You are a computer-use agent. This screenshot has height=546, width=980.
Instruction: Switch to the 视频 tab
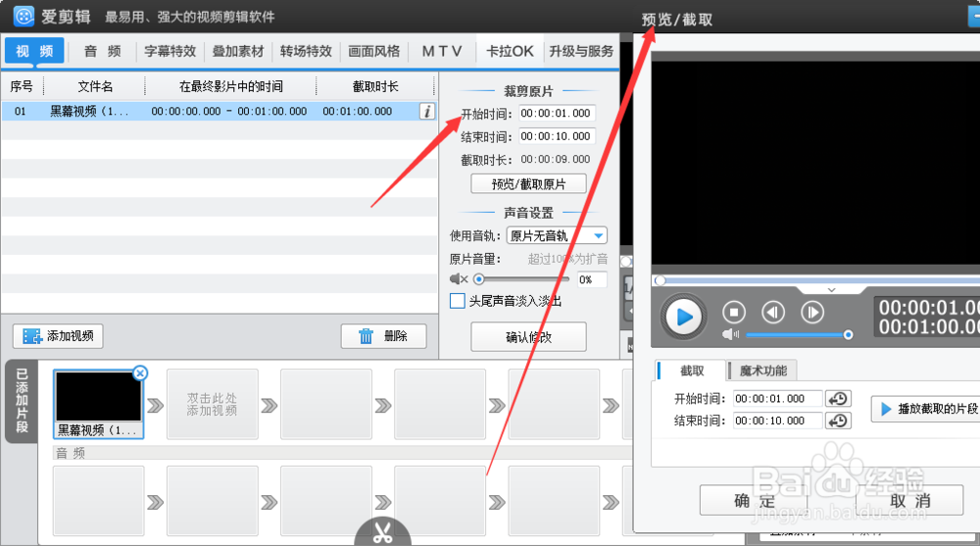pyautogui.click(x=34, y=51)
